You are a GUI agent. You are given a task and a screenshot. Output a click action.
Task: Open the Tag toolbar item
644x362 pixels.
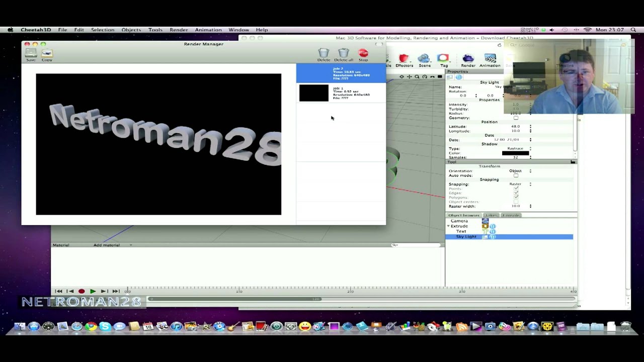click(443, 60)
